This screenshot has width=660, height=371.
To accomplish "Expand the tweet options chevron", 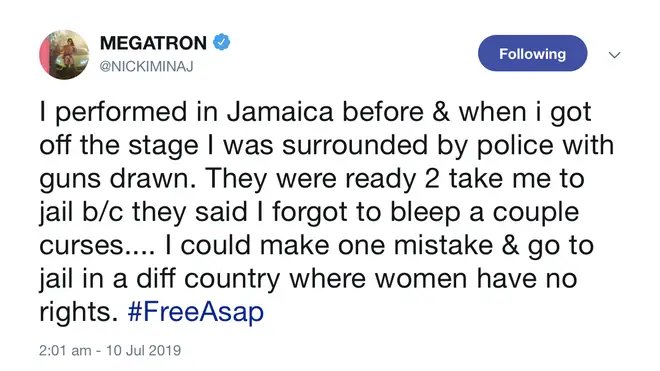I will tap(615, 55).
